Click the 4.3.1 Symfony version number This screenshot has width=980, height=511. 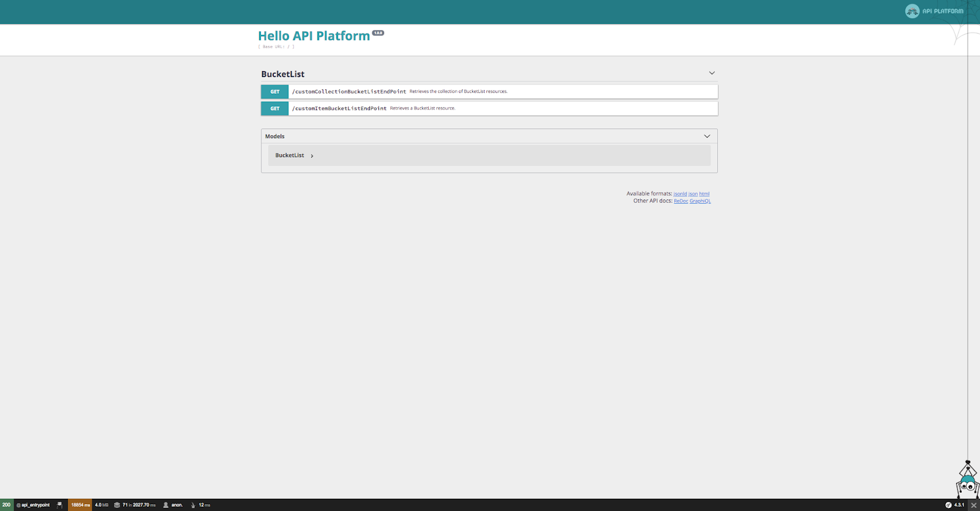click(x=959, y=505)
